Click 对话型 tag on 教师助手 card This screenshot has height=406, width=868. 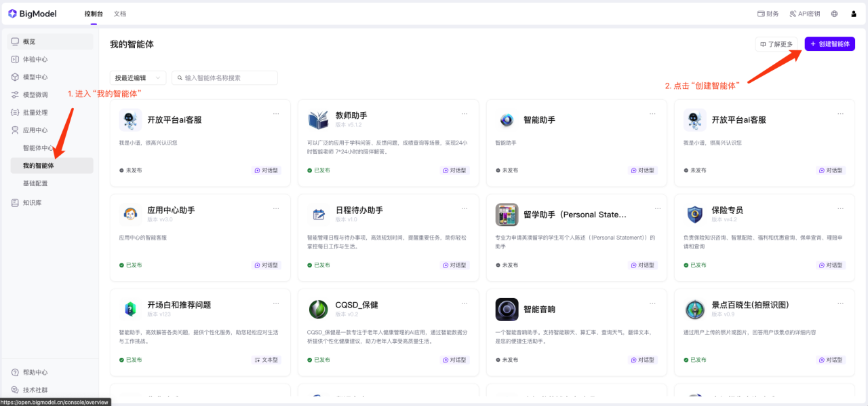coord(455,170)
